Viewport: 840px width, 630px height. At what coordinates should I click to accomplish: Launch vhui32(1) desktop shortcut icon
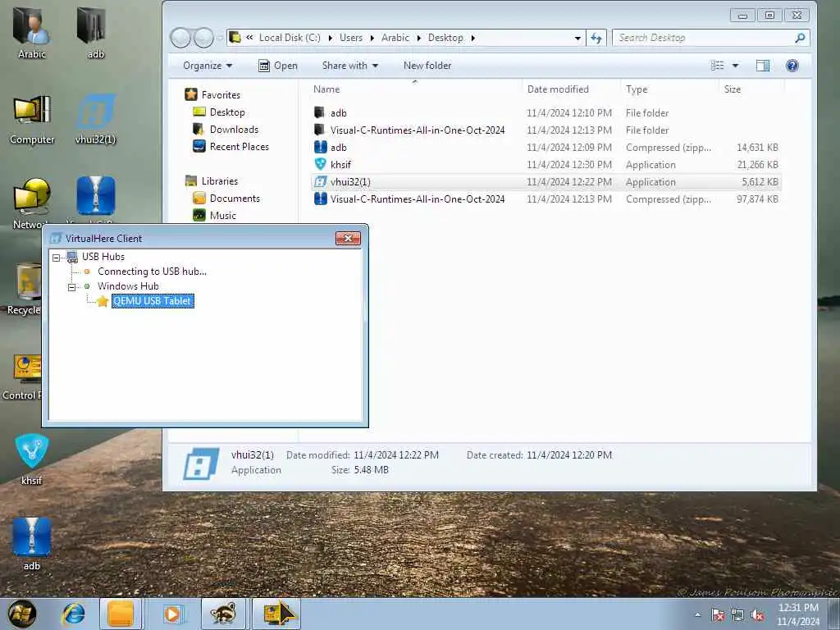[95, 119]
